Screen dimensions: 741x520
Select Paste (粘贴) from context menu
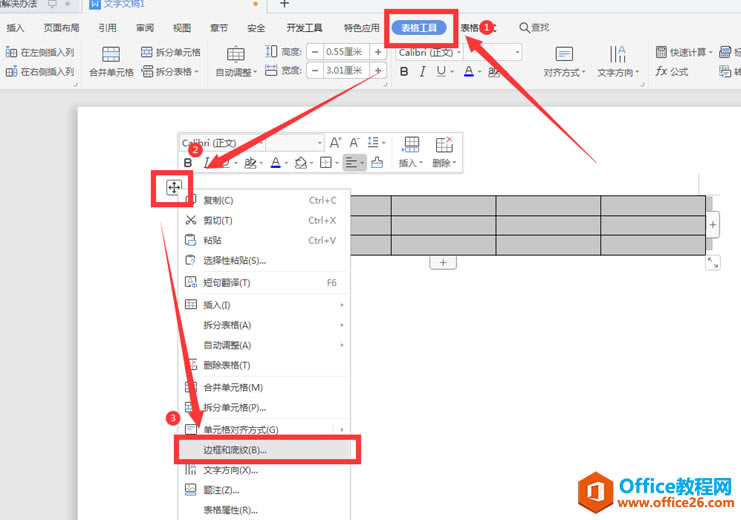coord(264,240)
